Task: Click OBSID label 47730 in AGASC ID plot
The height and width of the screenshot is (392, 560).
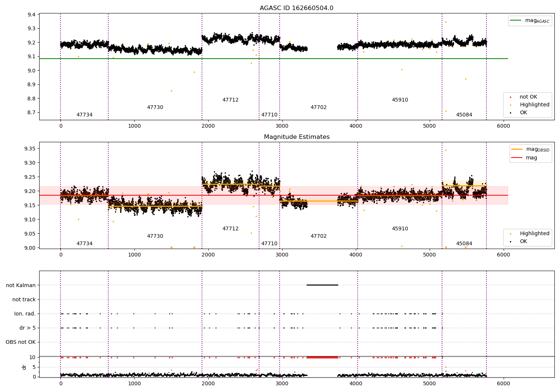Action: (x=155, y=108)
